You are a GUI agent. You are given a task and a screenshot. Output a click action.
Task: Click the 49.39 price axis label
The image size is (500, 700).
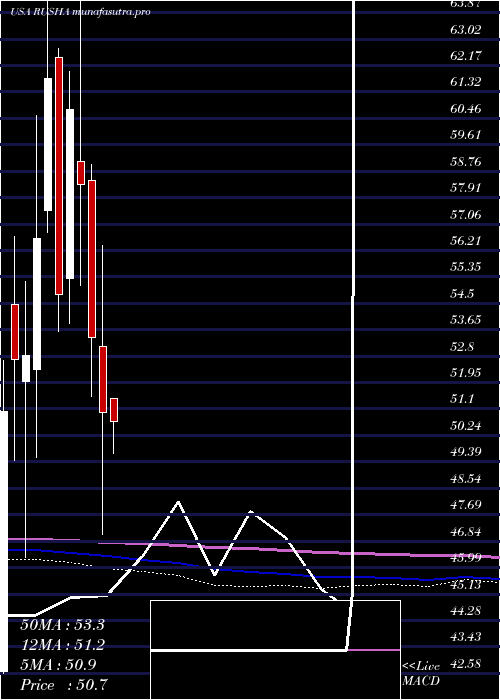click(466, 452)
